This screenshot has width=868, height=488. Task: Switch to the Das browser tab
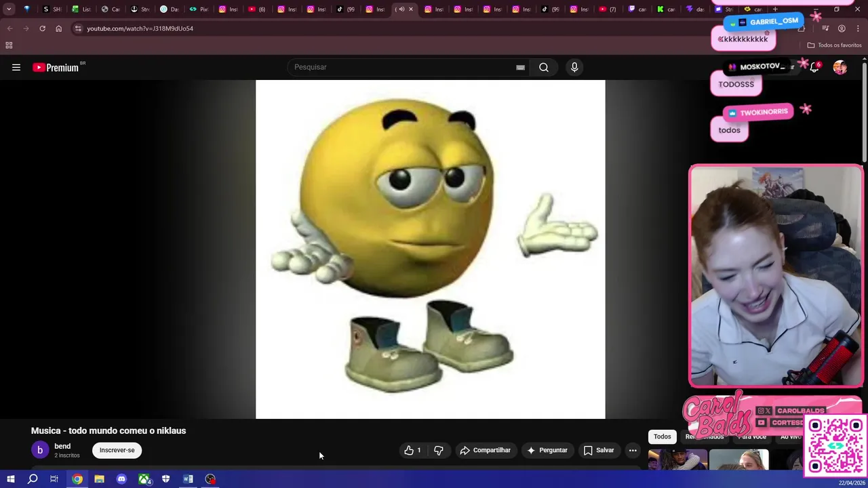tap(169, 9)
